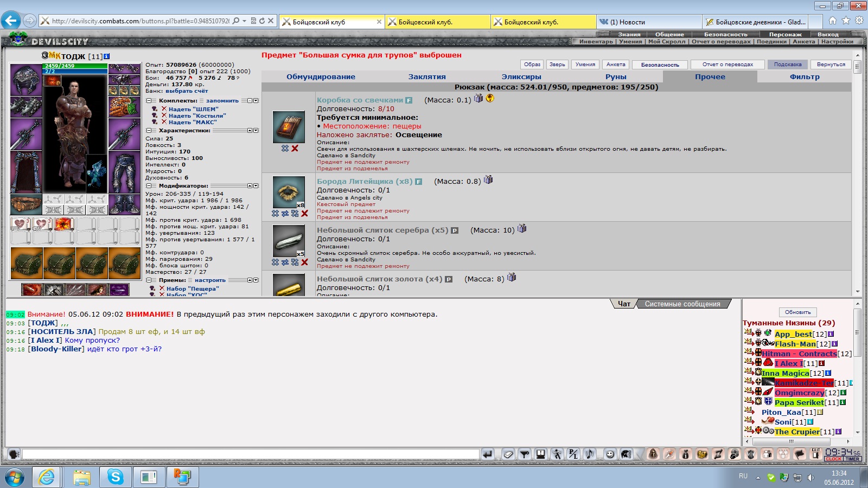The image size is (868, 488).
Task: Click the red X before Надеть "ШЛЕМ"
Action: click(164, 109)
